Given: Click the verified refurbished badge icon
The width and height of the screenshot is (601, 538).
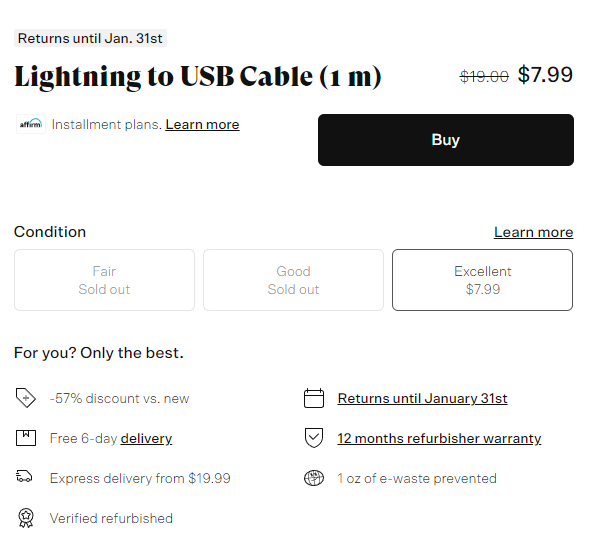Looking at the screenshot, I should pos(26,518).
